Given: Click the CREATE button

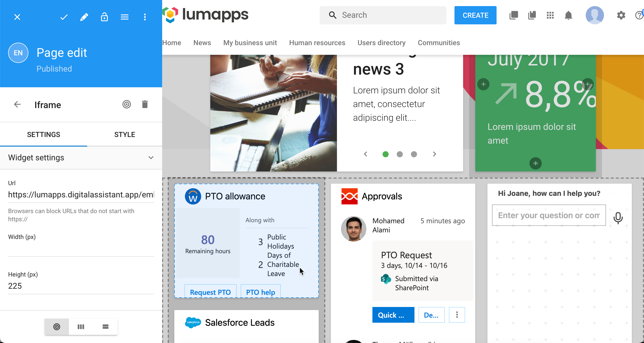Looking at the screenshot, I should point(475,15).
